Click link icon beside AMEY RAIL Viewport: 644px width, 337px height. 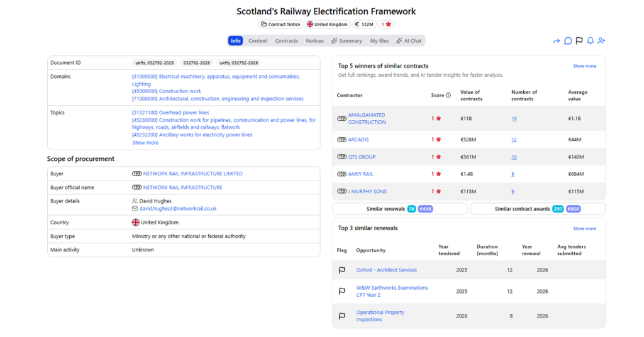click(341, 174)
